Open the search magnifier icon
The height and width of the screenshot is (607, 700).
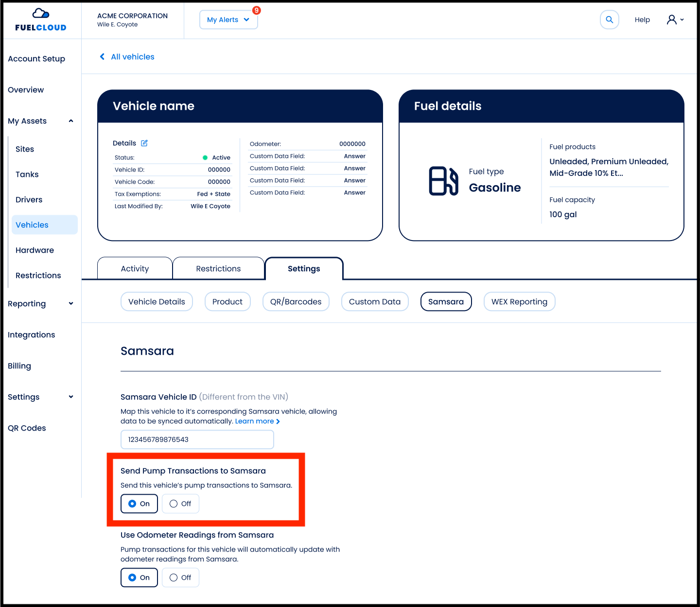pos(609,20)
